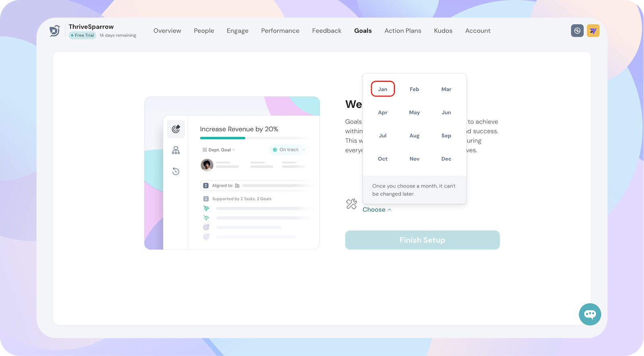Open the chat support bubble
Screen dimensions: 644x356
tap(590, 314)
